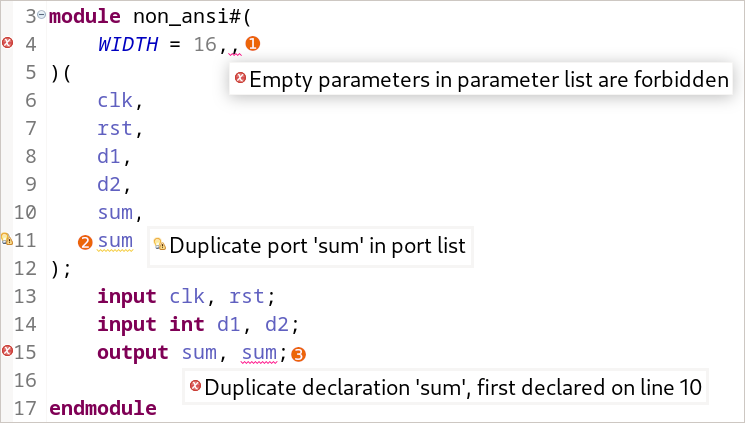Click the 'Empty parameters in parameter list are forbidden' message
The height and width of the screenshot is (423, 745).
click(489, 79)
